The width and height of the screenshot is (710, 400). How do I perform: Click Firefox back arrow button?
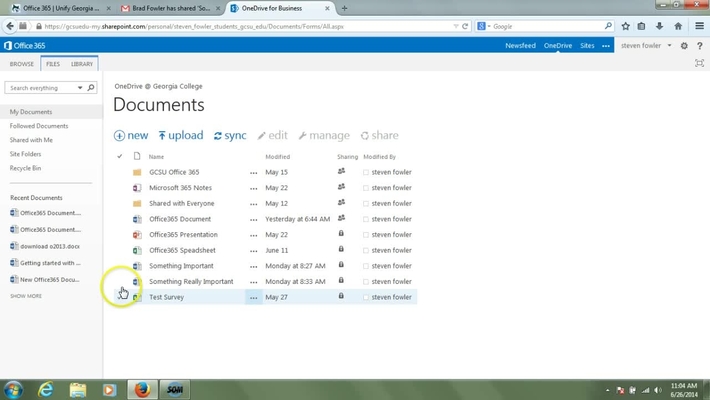click(x=10, y=26)
